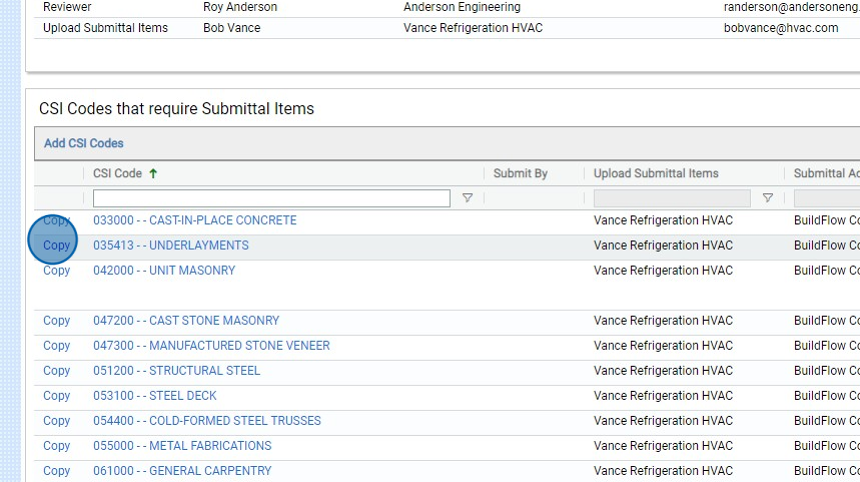This screenshot has width=860, height=482.
Task: Type in the CSI Code filter field
Action: coord(271,198)
